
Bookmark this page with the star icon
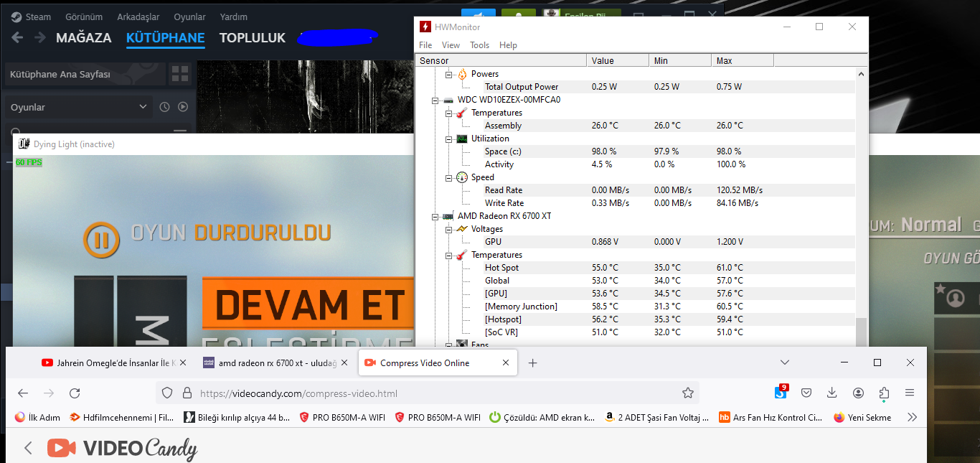tap(687, 393)
